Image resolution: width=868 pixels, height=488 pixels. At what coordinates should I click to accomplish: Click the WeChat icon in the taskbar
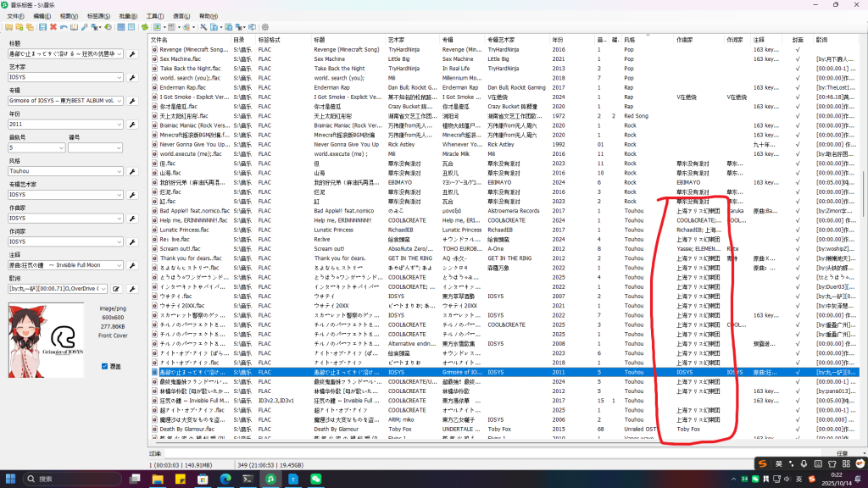click(315, 479)
